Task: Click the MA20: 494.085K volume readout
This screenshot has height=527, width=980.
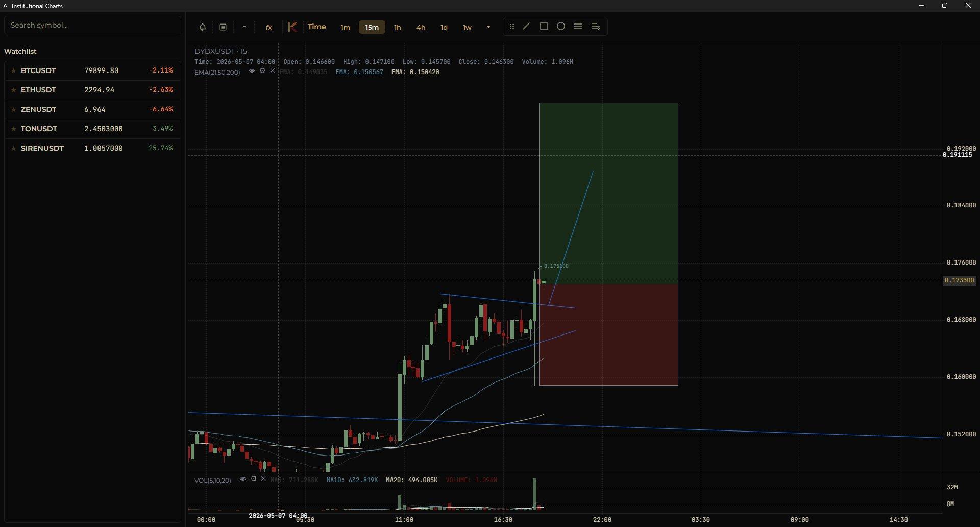Action: (411, 480)
